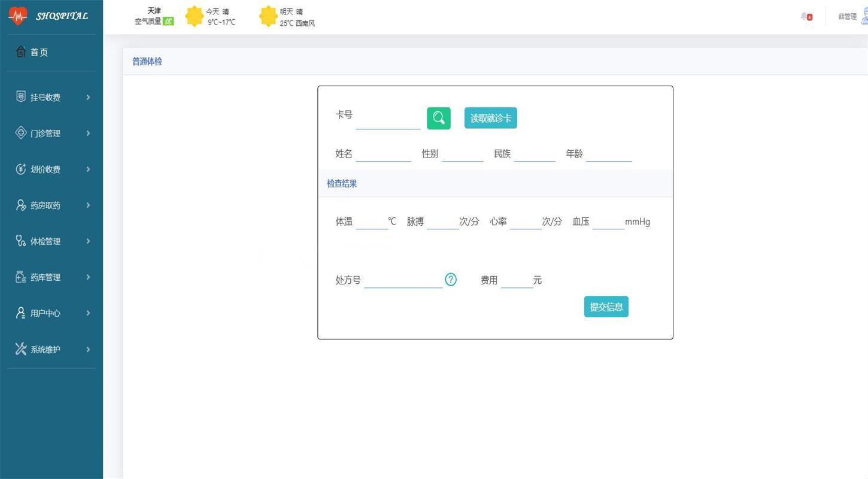This screenshot has height=479, width=868.
Task: Submit the form with 提交信息
Action: [x=606, y=307]
